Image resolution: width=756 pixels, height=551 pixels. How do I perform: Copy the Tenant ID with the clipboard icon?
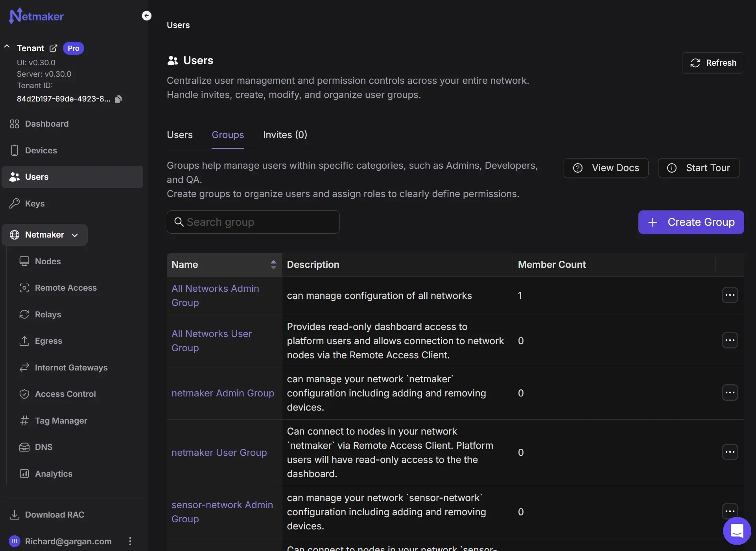click(x=118, y=99)
